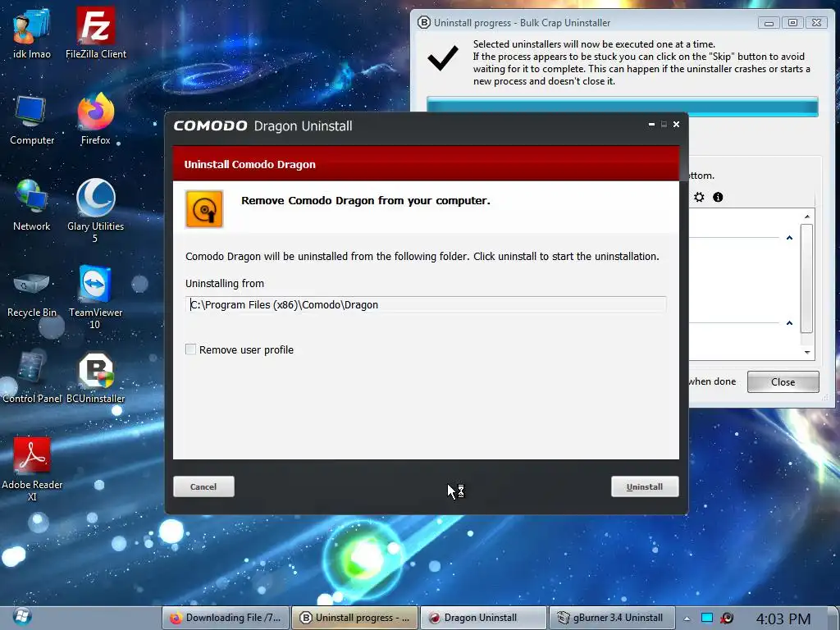Open the idk lmao desktop icon
The image size is (840, 630).
pyautogui.click(x=32, y=32)
